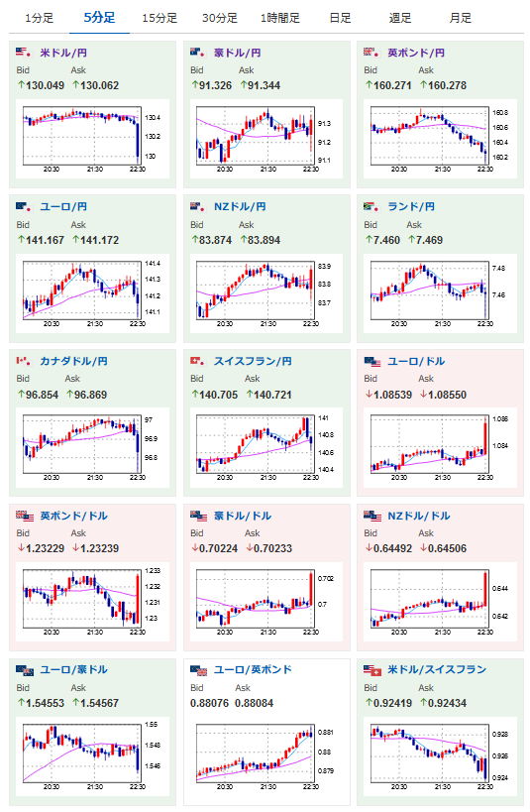Click the Australia flag icon beside 豪ドル/円
Screen dimensions: 530x812
198,53
